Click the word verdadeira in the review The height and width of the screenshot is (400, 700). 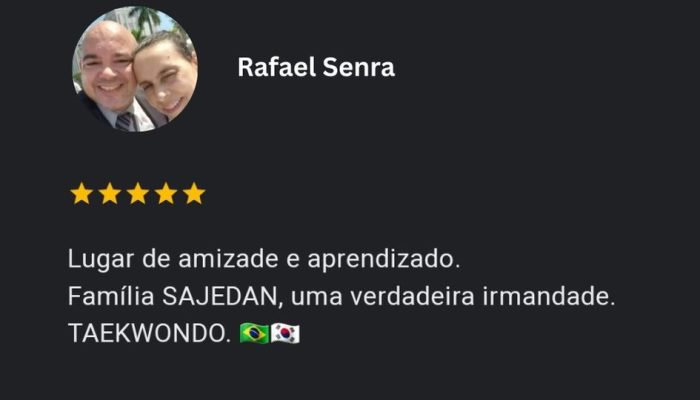click(x=412, y=296)
